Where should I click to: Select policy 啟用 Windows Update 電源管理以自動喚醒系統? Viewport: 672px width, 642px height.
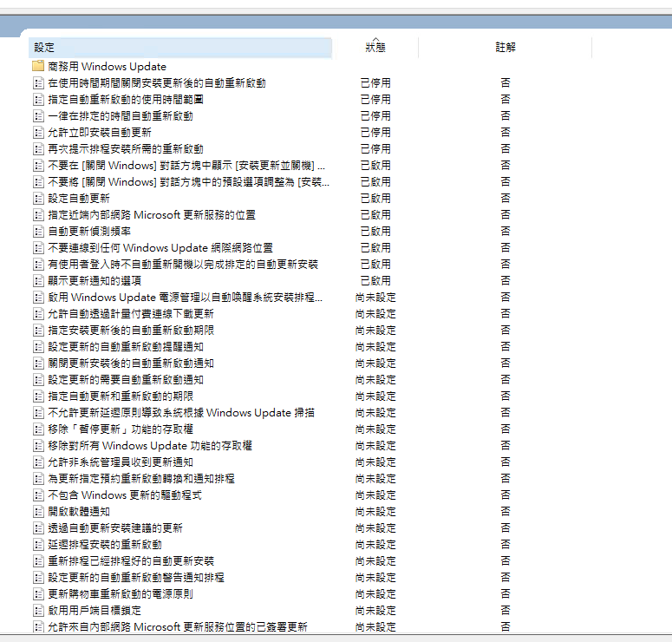(x=186, y=298)
